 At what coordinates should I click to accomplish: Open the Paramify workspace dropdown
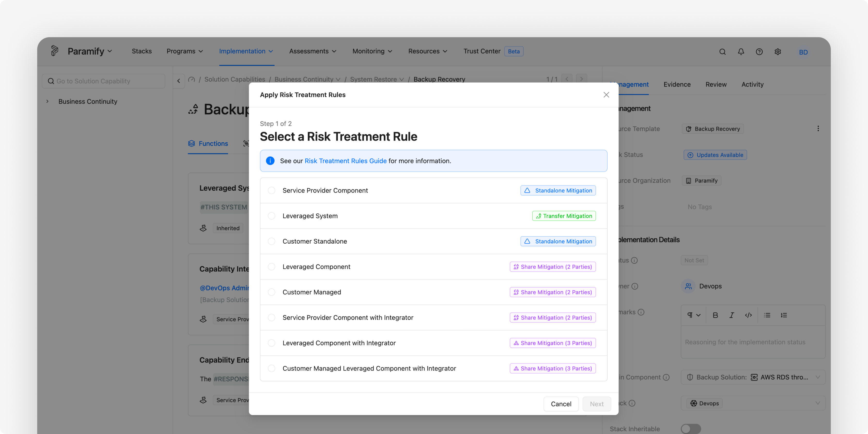[90, 51]
